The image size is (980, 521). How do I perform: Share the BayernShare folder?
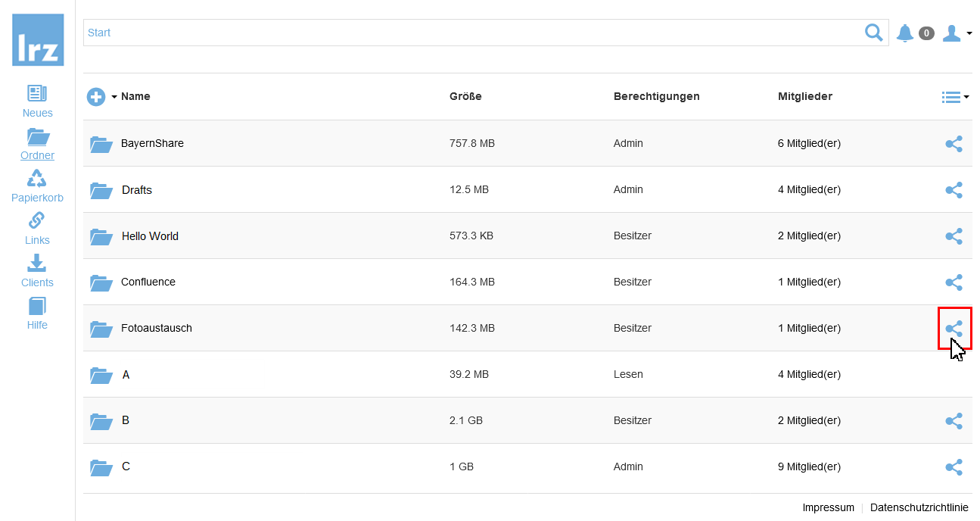(954, 144)
